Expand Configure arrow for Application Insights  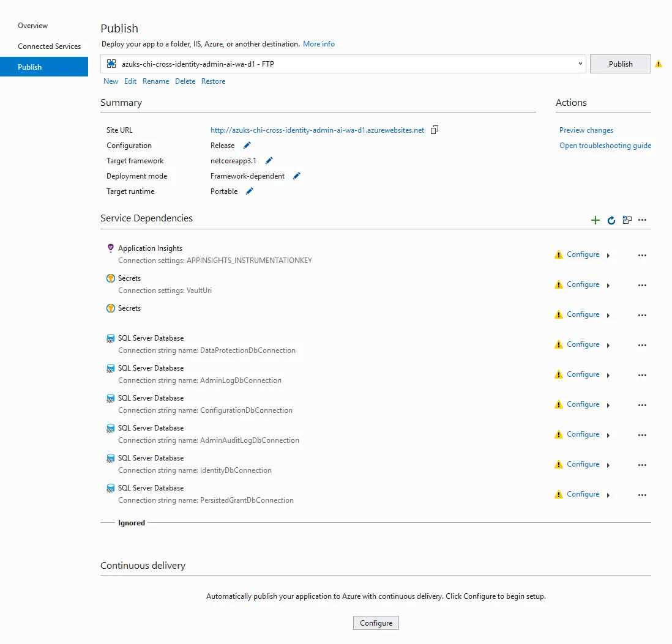coord(608,256)
